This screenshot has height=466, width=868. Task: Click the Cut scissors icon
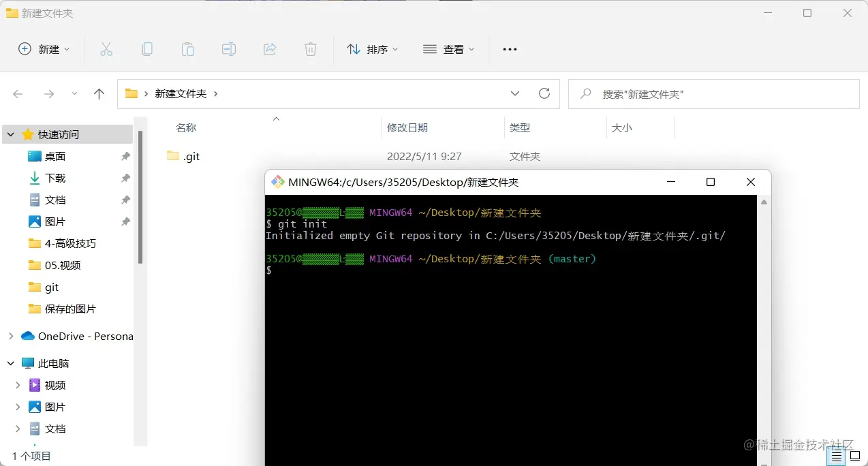(x=106, y=49)
